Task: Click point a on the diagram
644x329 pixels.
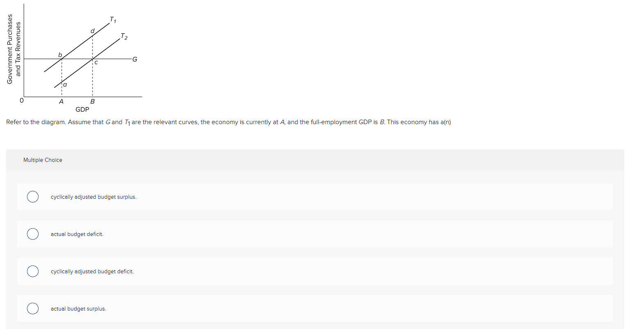Action: click(x=65, y=84)
